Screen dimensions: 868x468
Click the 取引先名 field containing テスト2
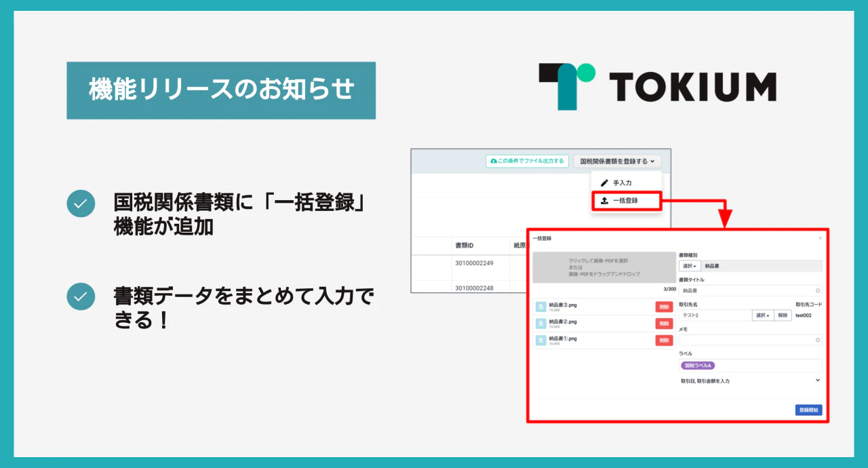tap(715, 315)
